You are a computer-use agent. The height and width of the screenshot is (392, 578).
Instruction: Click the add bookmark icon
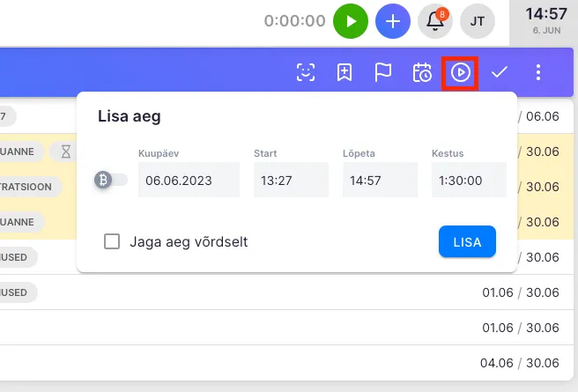345,72
